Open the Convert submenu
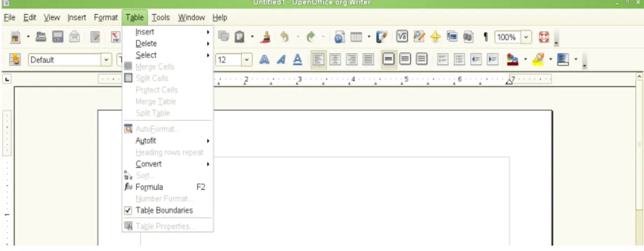 point(168,164)
